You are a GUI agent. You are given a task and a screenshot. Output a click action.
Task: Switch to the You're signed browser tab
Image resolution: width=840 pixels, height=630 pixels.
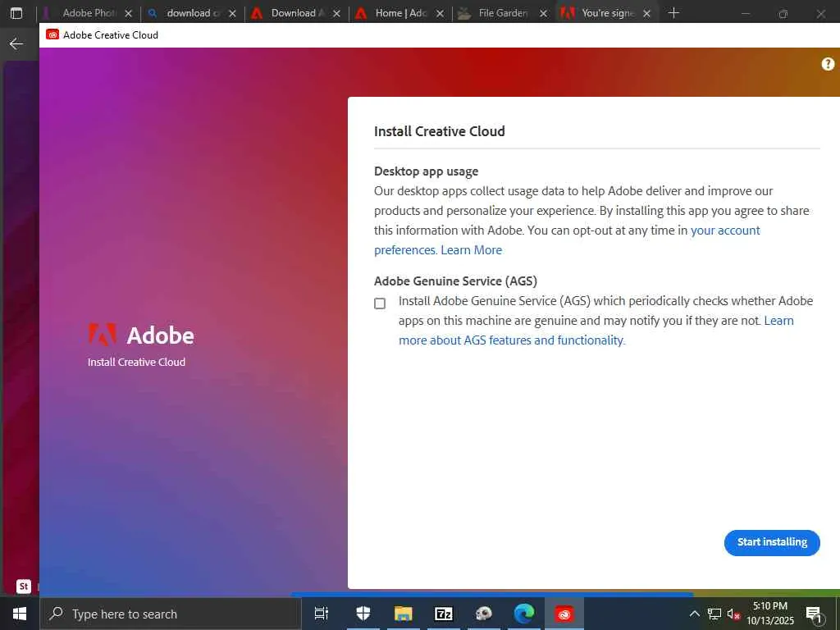click(607, 13)
